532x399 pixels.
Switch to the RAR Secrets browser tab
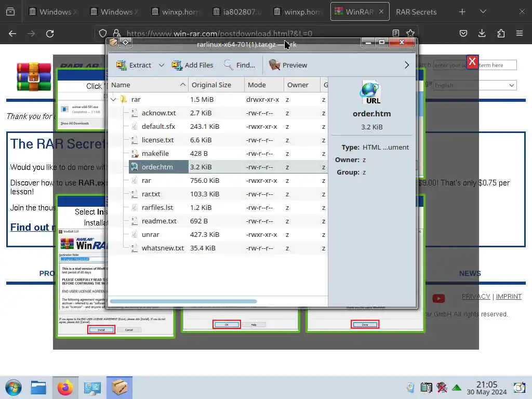[x=416, y=12]
